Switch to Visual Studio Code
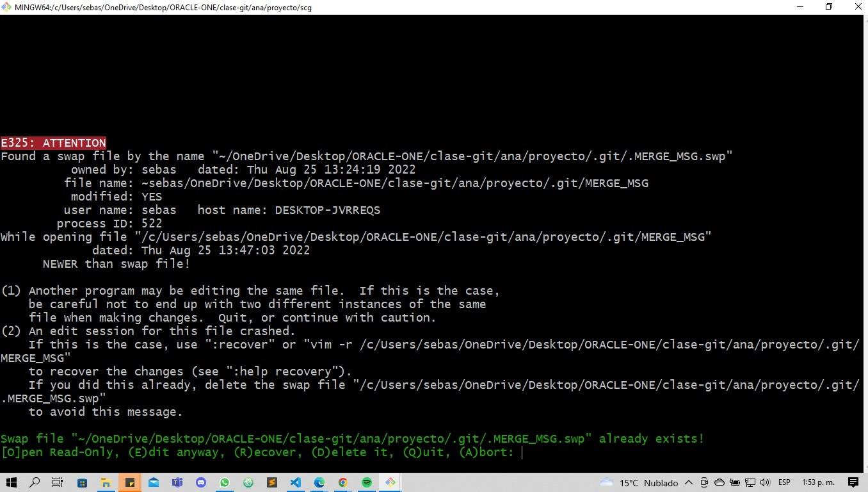 (x=296, y=482)
